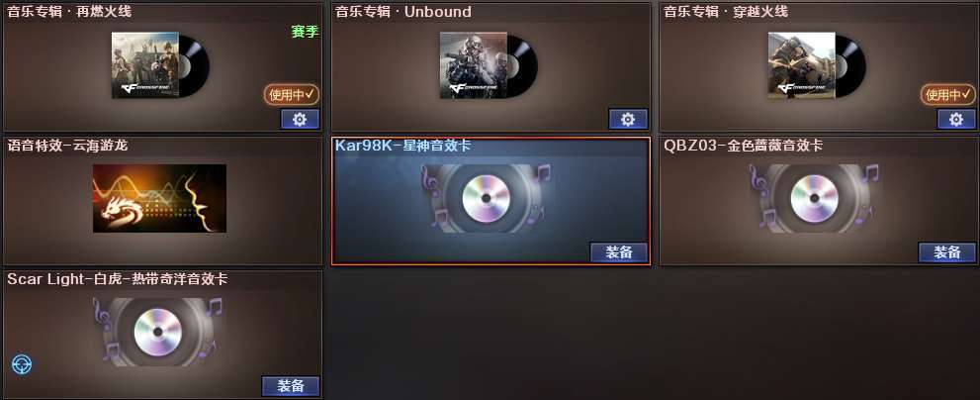980x400 pixels.
Task: Equip the QBZ03-金色蔷薇音效卡 with 装备
Action: [947, 252]
